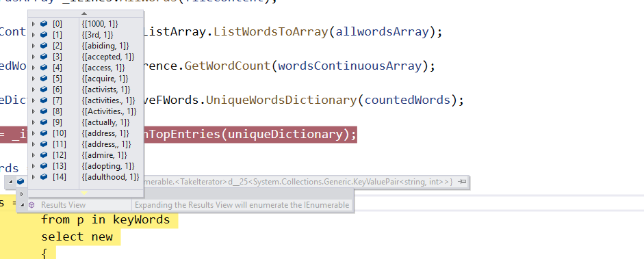
Task: Click Results View label
Action: (63, 205)
